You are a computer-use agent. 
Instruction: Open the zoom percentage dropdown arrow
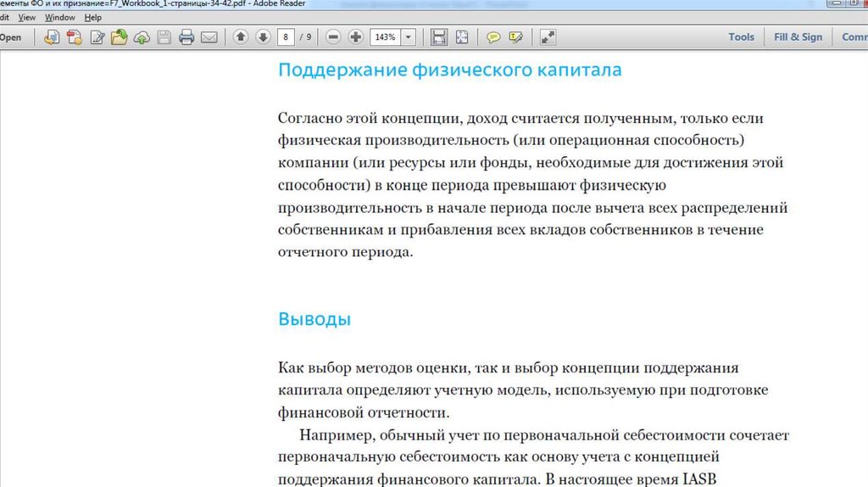(409, 37)
